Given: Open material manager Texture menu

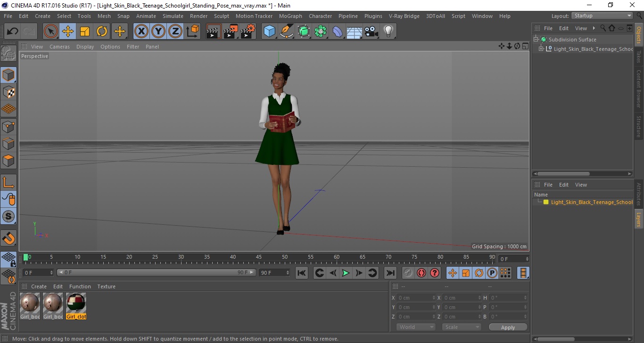Looking at the screenshot, I should 106,286.
